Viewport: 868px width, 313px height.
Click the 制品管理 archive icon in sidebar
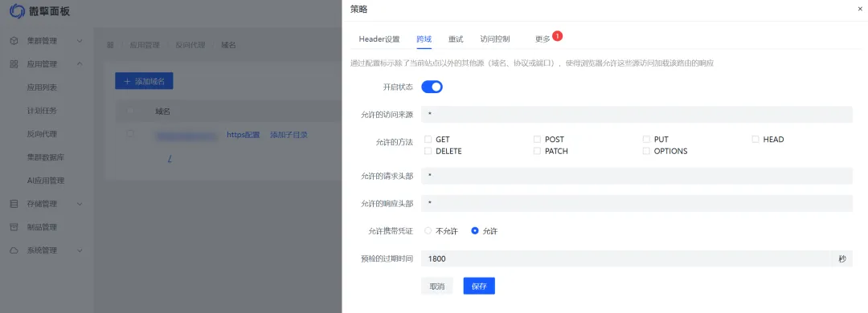click(14, 227)
